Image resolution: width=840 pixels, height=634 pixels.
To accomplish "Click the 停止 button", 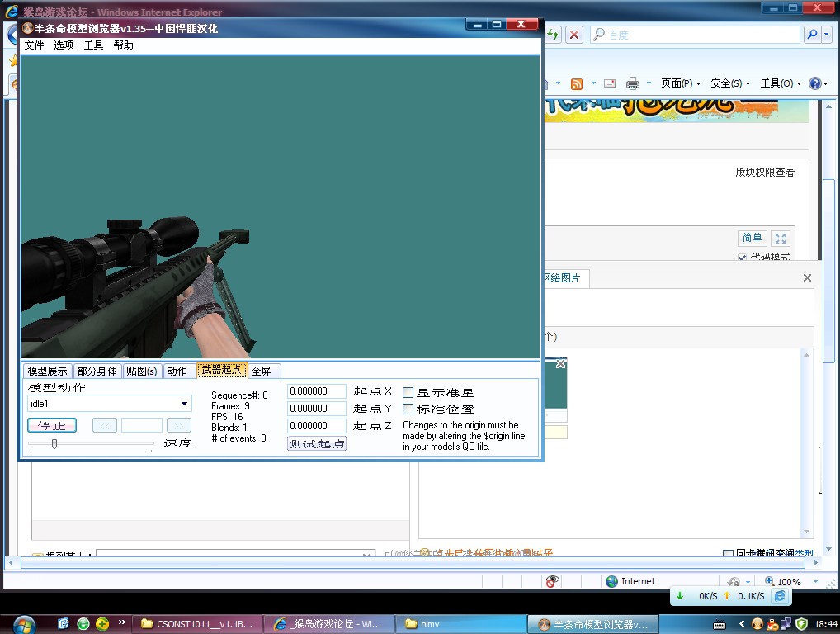I will click(52, 425).
